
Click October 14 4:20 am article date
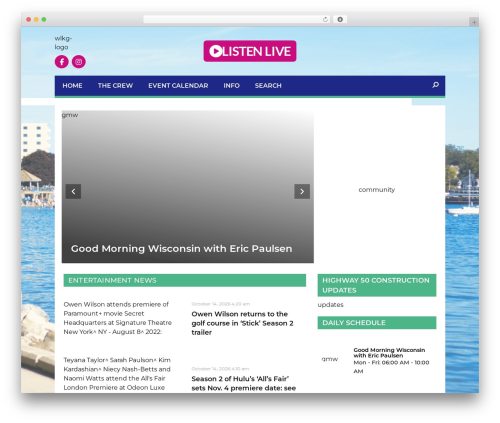tap(221, 304)
